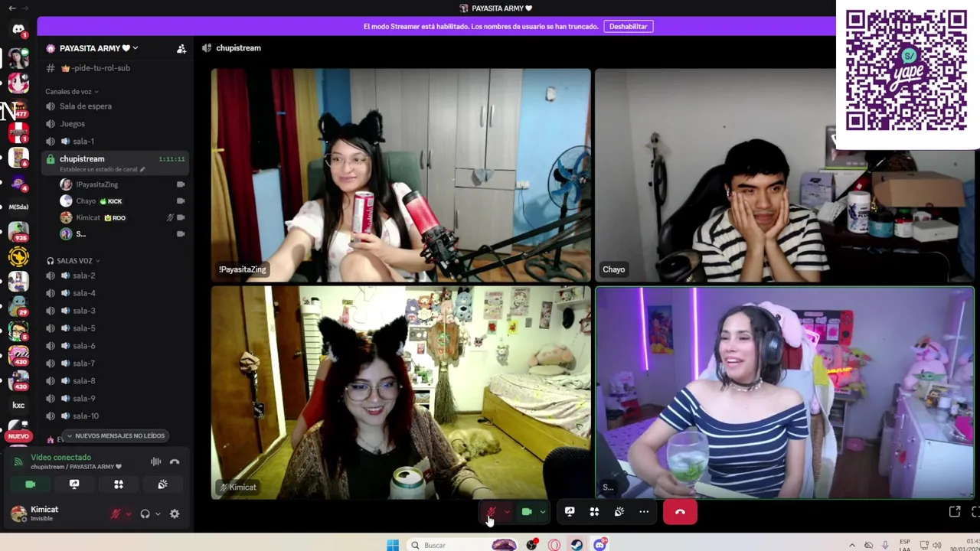Screen dimensions: 980x551
Task: Toggle camera button in voice panel
Action: (31, 484)
